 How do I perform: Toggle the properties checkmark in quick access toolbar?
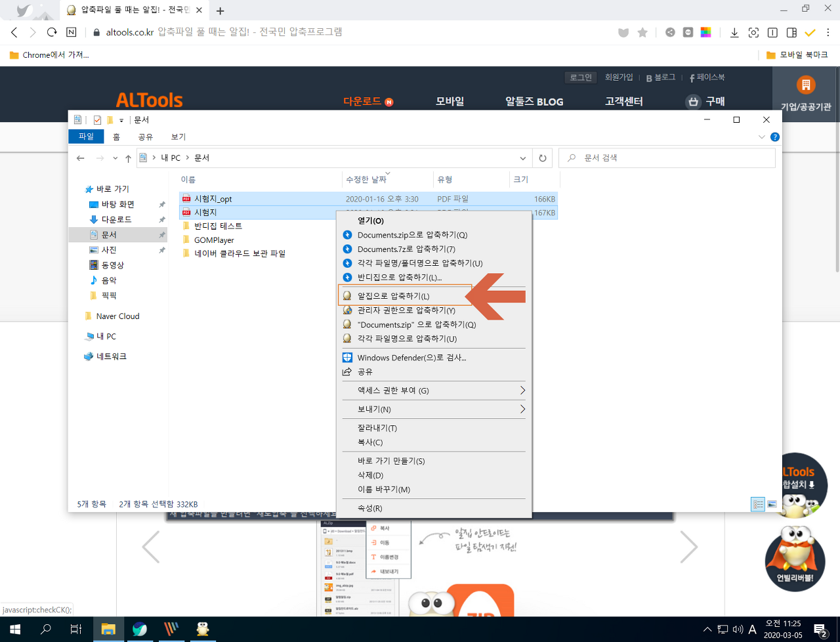(97, 120)
